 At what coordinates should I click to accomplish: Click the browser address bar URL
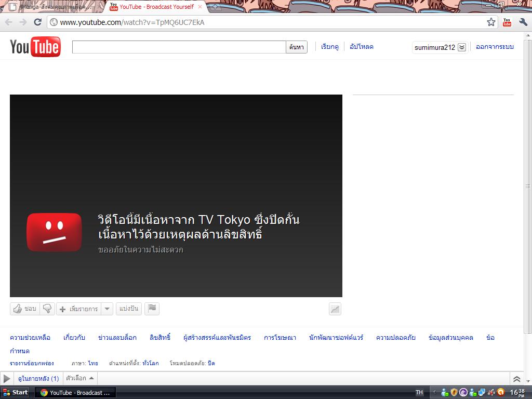click(132, 22)
